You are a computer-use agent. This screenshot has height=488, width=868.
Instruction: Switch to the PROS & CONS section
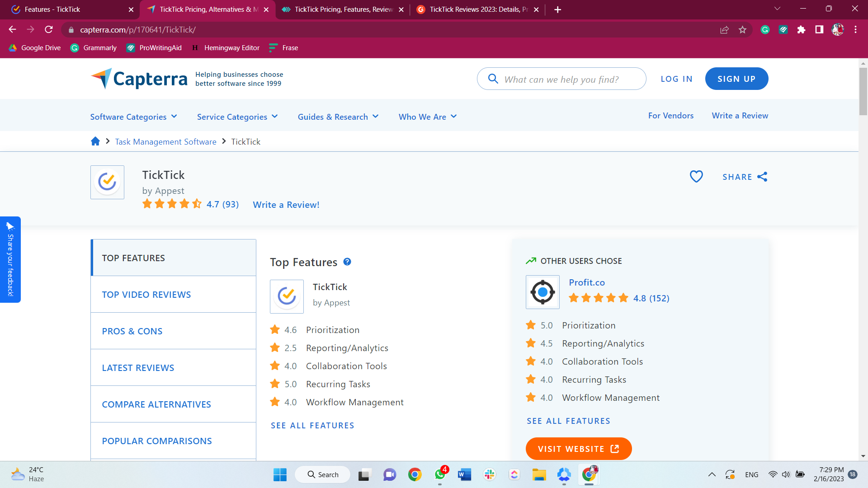point(132,331)
